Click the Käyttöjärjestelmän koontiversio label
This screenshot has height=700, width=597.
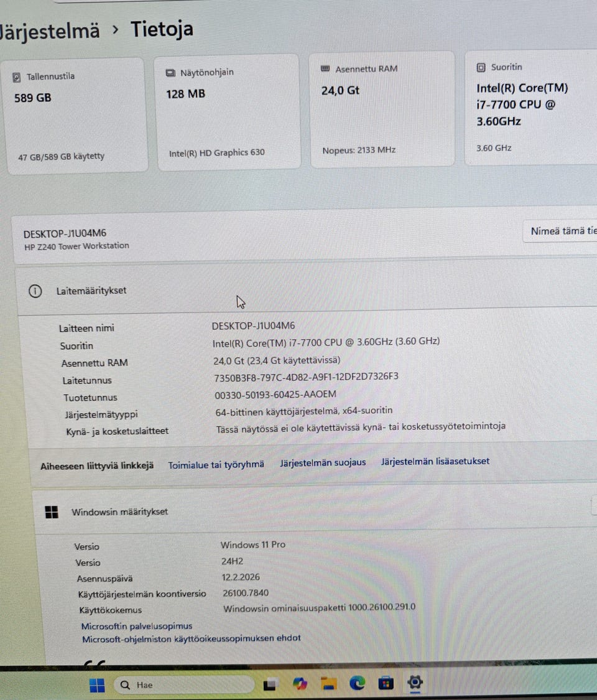click(x=142, y=594)
